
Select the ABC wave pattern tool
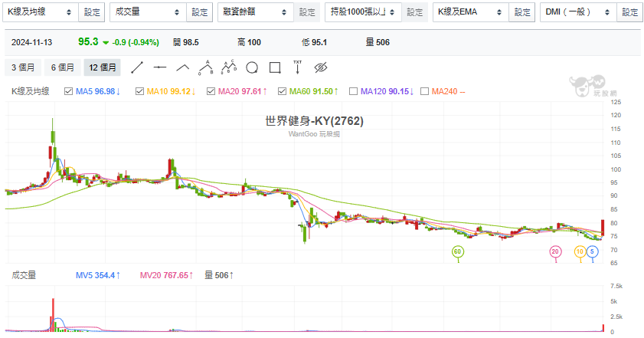pyautogui.click(x=206, y=67)
